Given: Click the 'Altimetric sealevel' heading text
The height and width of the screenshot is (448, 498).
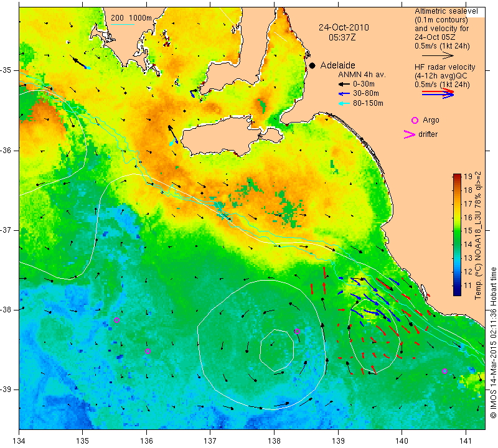Looking at the screenshot, I should tap(446, 11).
